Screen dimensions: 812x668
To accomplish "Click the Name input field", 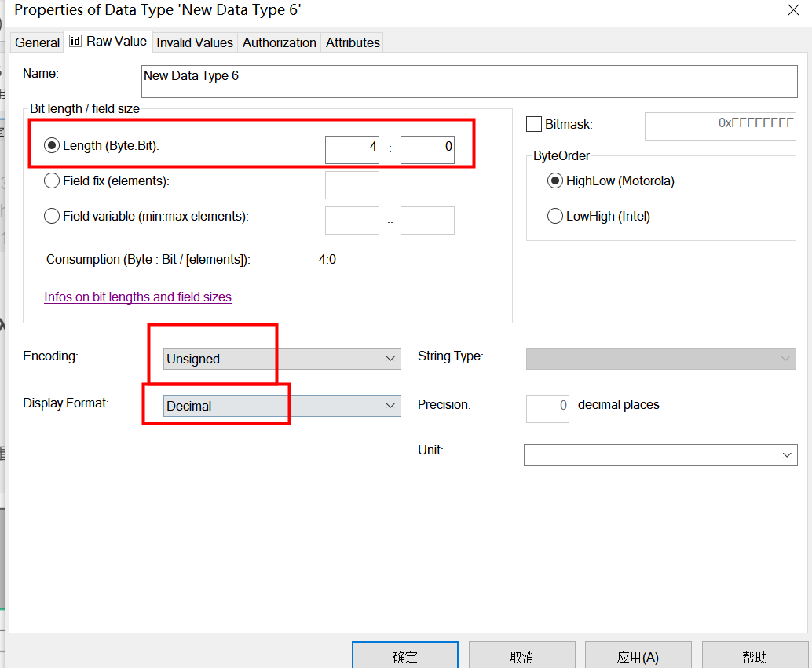I will click(x=469, y=82).
